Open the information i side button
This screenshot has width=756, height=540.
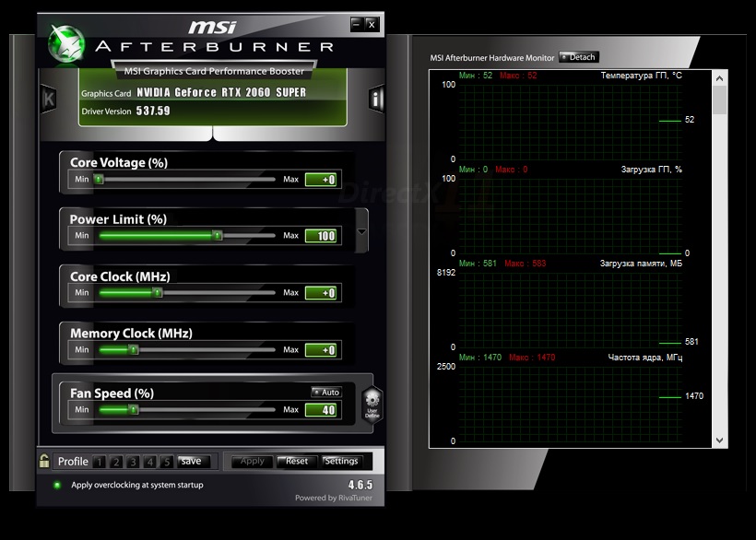(376, 100)
